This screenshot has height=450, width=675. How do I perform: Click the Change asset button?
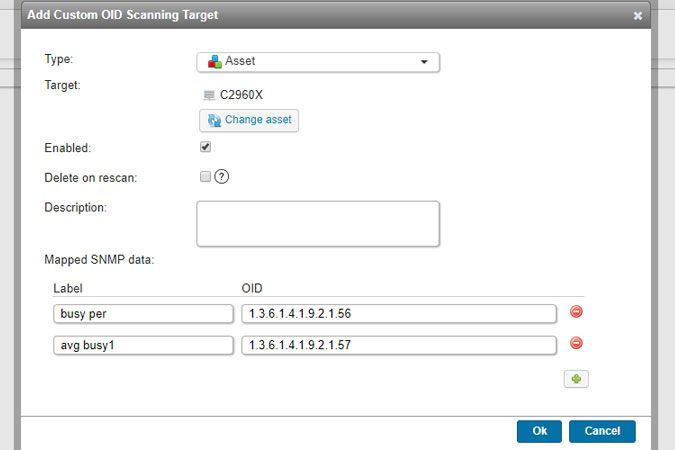(x=249, y=120)
